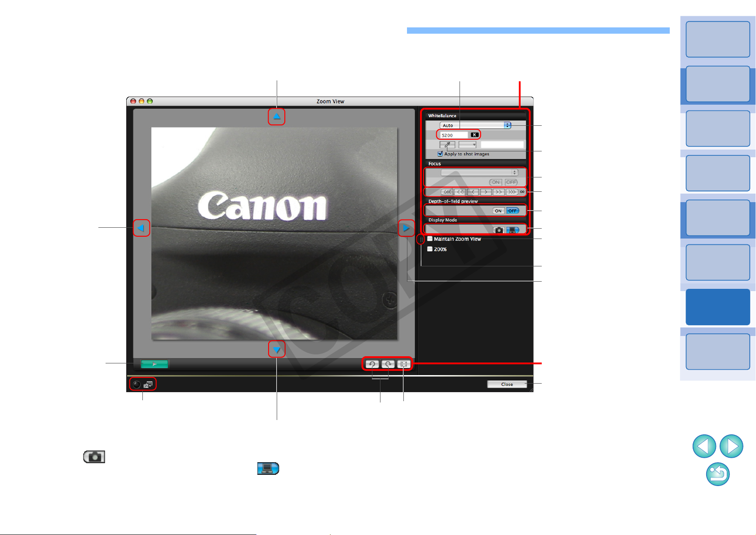Toggle Apply to shot images checkbox
The width and height of the screenshot is (756, 535).
[x=440, y=154]
